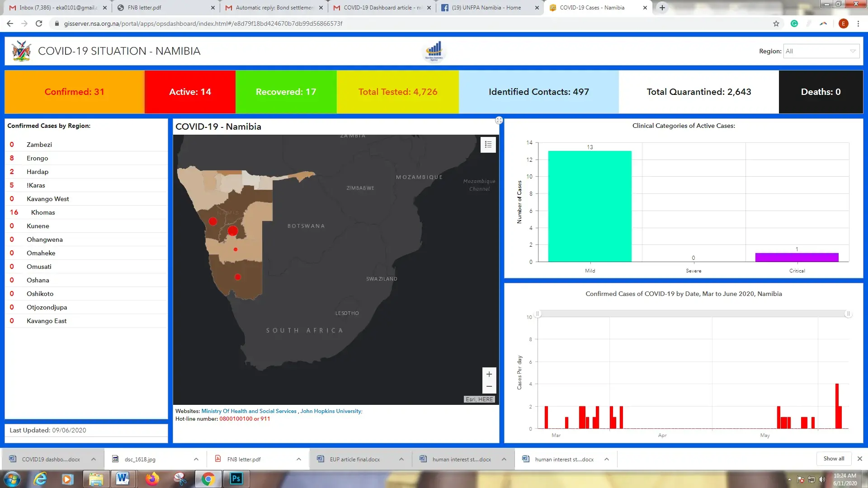The image size is (868, 488).
Task: Open the Windows Explorer taskbar icon
Action: tap(96, 479)
